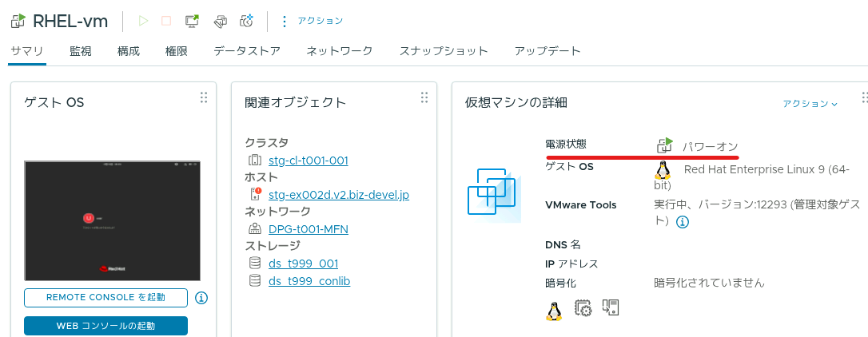Click the WEB コンソールの起動 button
This screenshot has height=337, width=868.
(x=106, y=326)
